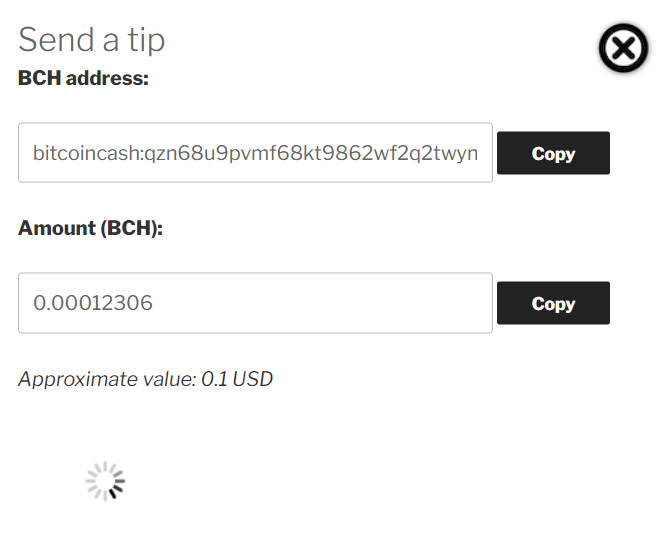
Task: Click the spinning progress indicator below the value
Action: point(105,481)
